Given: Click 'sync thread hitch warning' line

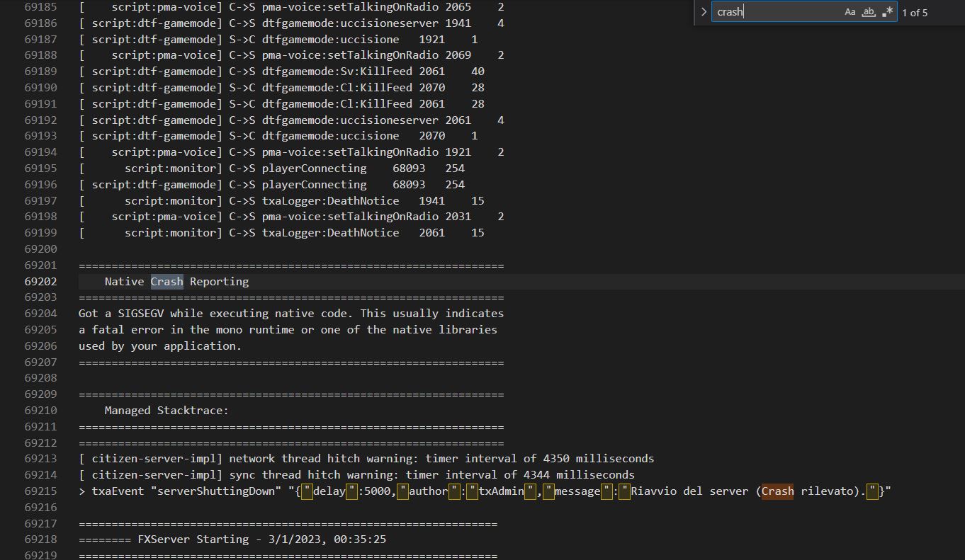Looking at the screenshot, I should pyautogui.click(x=356, y=475).
